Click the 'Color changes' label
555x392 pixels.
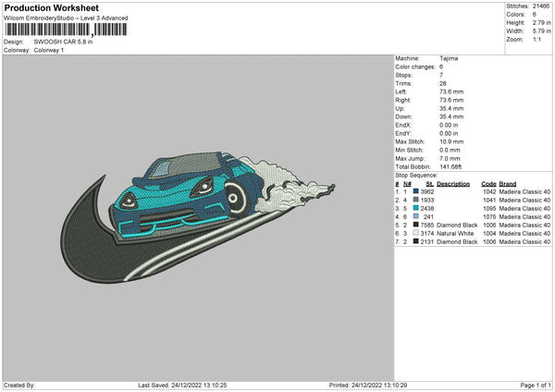coord(415,67)
